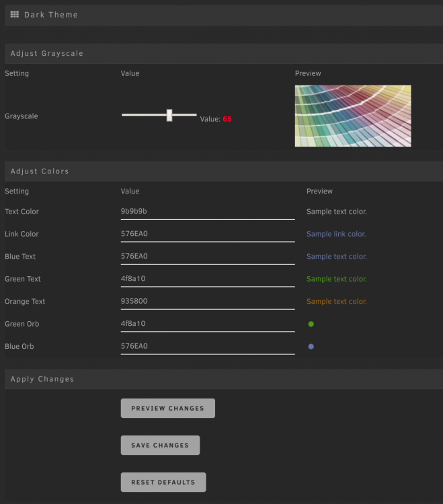Click the color palette preview image
The width and height of the screenshot is (443, 504).
[x=353, y=116]
